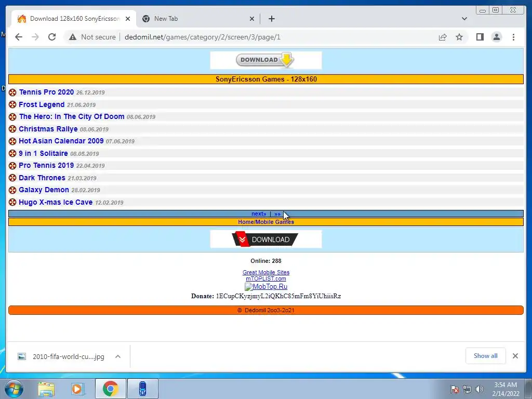532x399 pixels.
Task: Open a new tab with the plus button
Action: pos(271,19)
